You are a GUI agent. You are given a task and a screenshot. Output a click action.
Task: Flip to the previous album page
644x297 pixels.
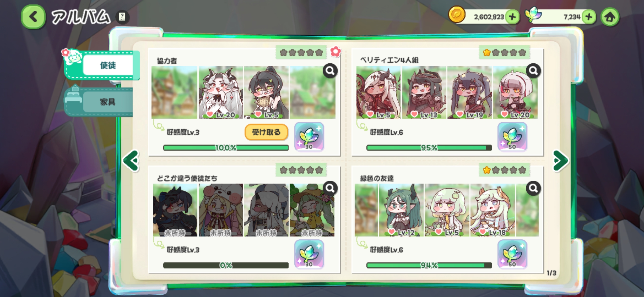click(131, 161)
